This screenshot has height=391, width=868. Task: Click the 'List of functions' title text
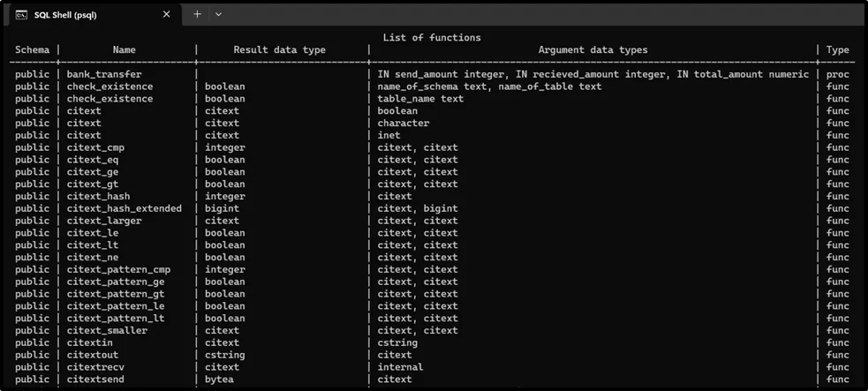[432, 38]
